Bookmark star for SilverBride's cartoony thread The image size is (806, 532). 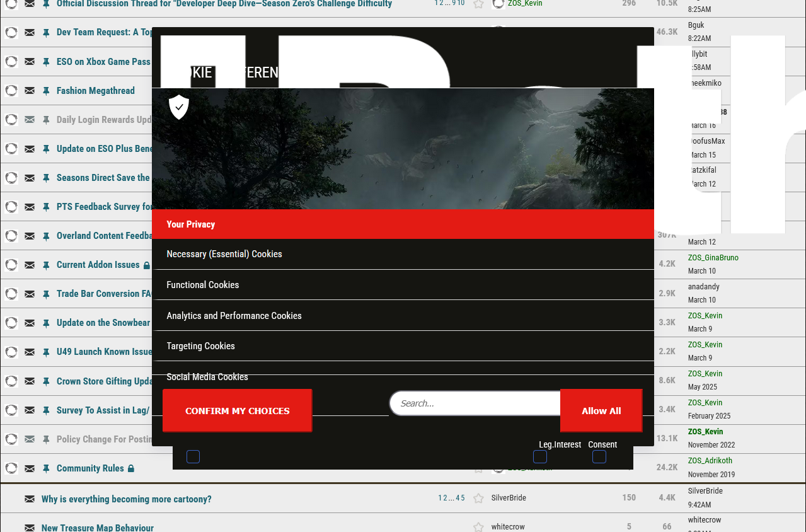point(478,498)
